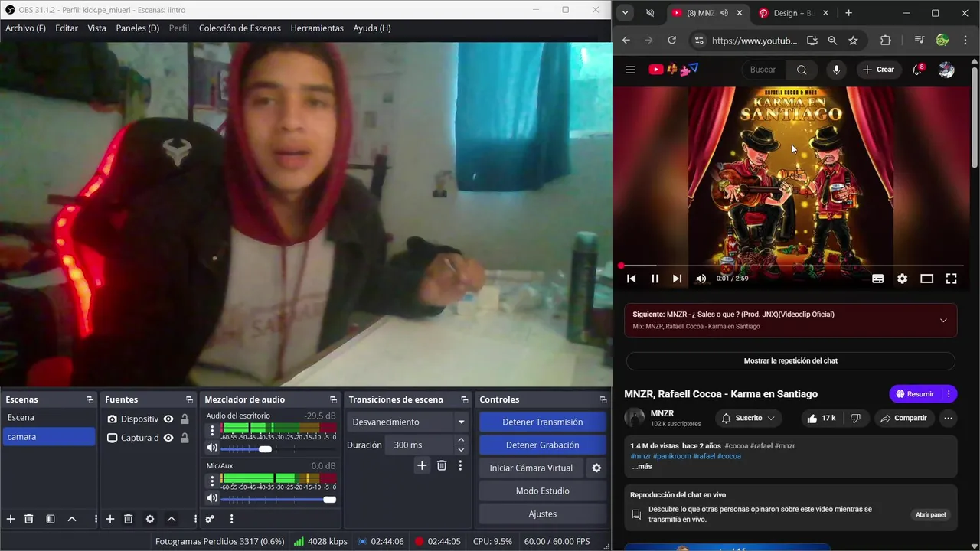Open the three-dot menu next to Resumir
The image size is (980, 551).
949,394
